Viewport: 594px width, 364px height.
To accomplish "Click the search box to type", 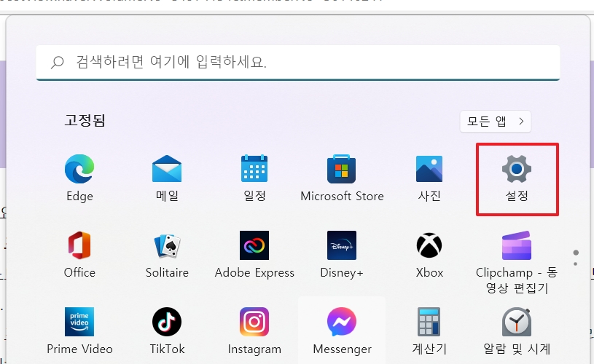I will pyautogui.click(x=298, y=63).
